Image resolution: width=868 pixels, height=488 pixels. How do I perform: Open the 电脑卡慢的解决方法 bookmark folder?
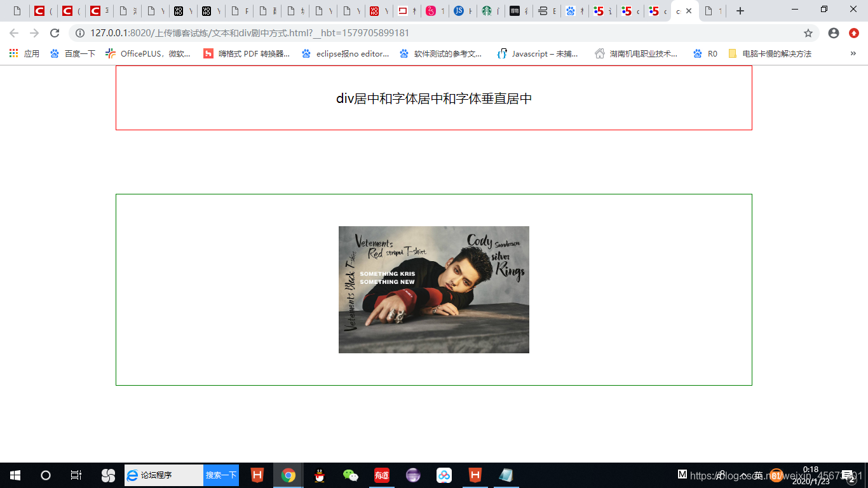770,54
